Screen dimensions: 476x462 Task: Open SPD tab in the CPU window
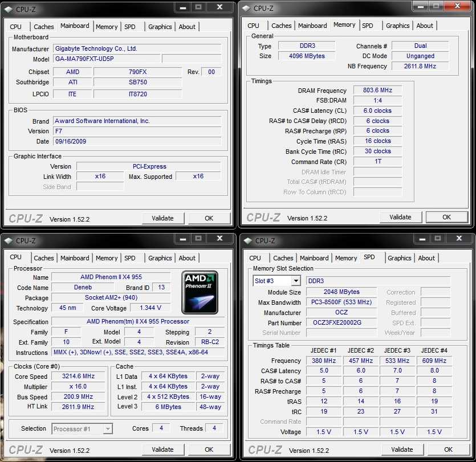click(x=130, y=258)
